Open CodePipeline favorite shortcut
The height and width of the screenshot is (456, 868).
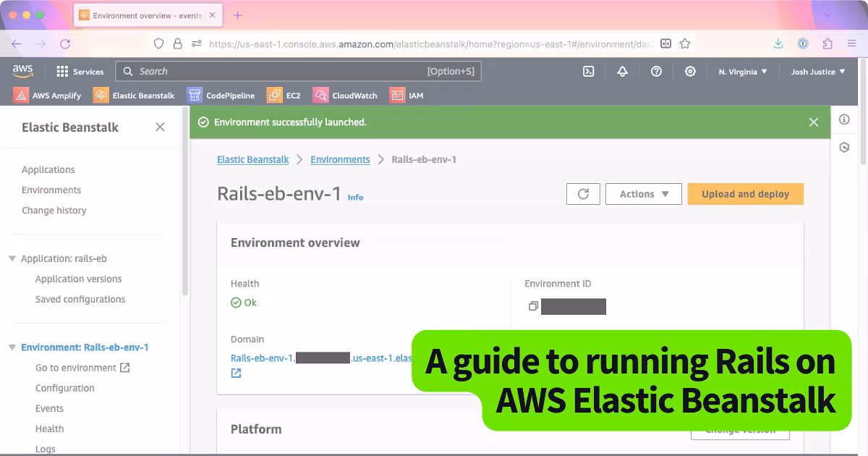point(221,95)
